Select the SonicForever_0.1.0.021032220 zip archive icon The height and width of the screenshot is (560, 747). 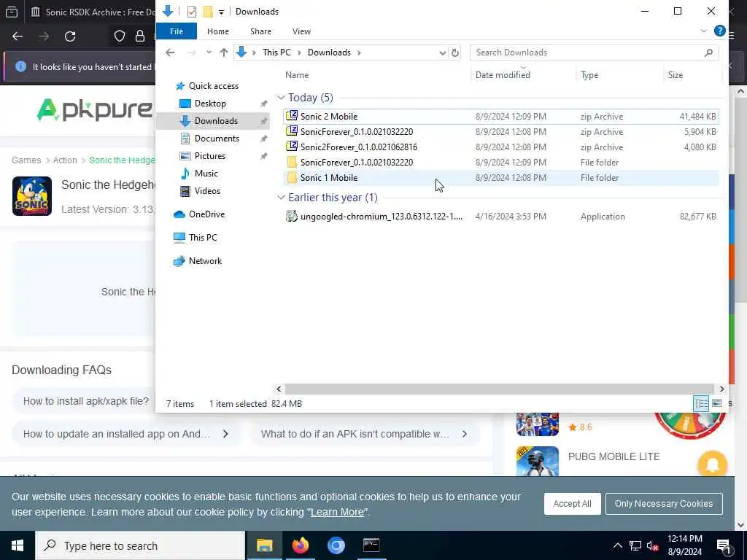pyautogui.click(x=292, y=131)
